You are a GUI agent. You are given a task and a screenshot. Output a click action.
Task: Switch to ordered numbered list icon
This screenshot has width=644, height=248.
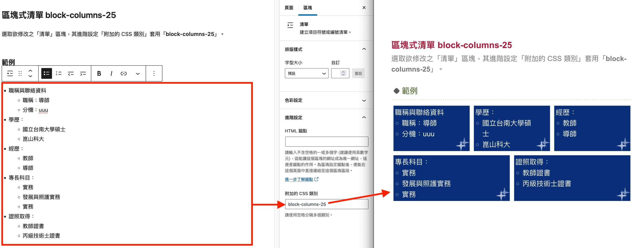[59, 74]
